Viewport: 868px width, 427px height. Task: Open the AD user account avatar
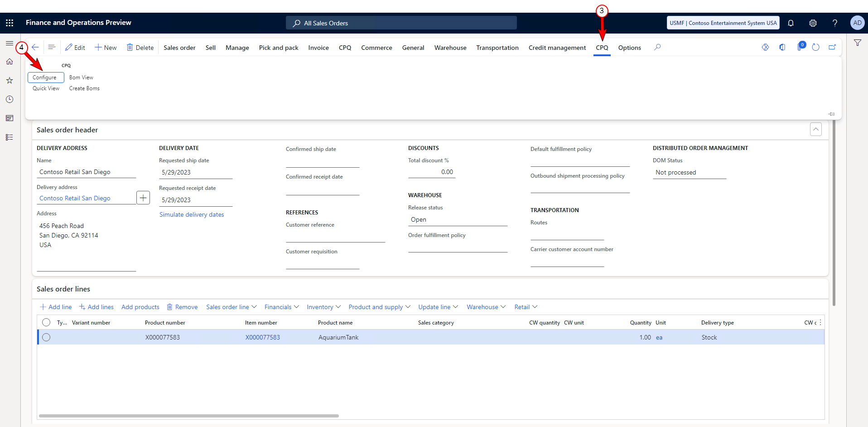[x=857, y=23]
